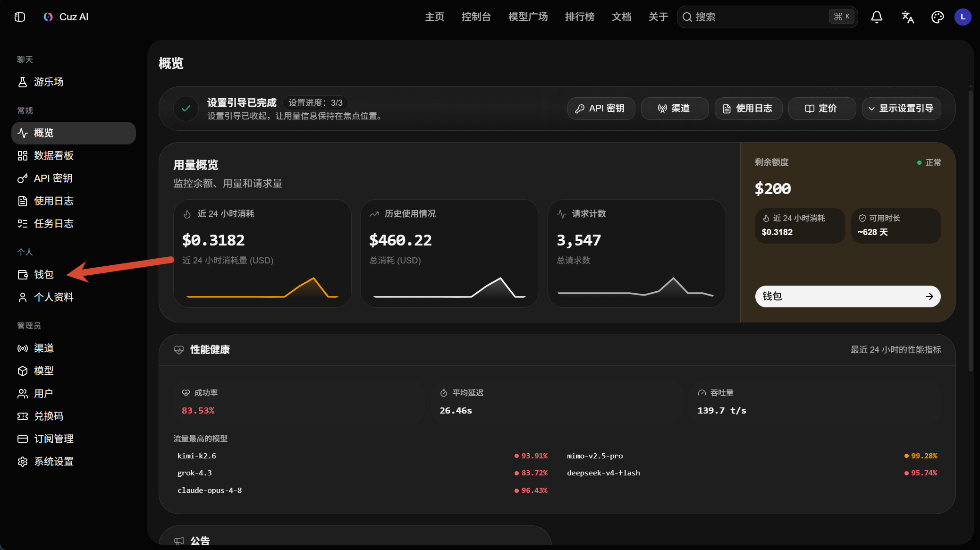Select 概览 in the sidebar
The height and width of the screenshot is (550, 980).
74,133
